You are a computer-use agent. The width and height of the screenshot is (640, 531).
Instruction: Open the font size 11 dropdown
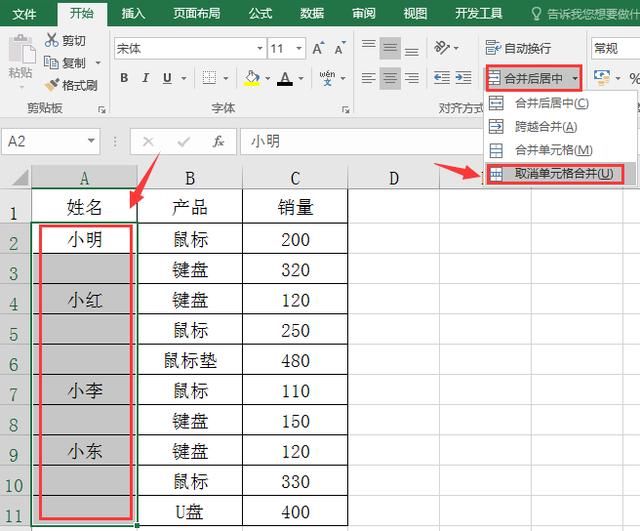pos(299,48)
